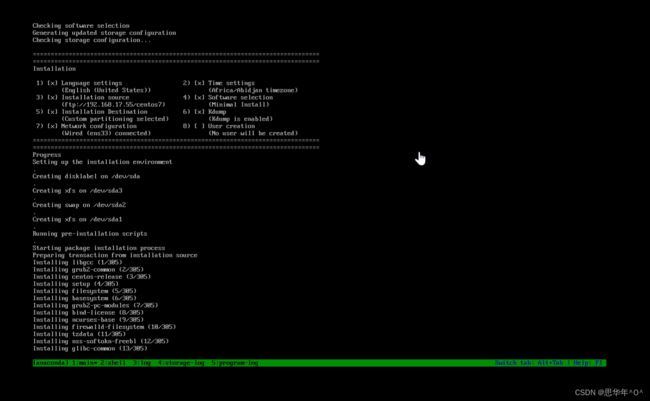650x401 pixels.
Task: Click '(Wired (ens33) connected)' text
Action: (x=106, y=133)
